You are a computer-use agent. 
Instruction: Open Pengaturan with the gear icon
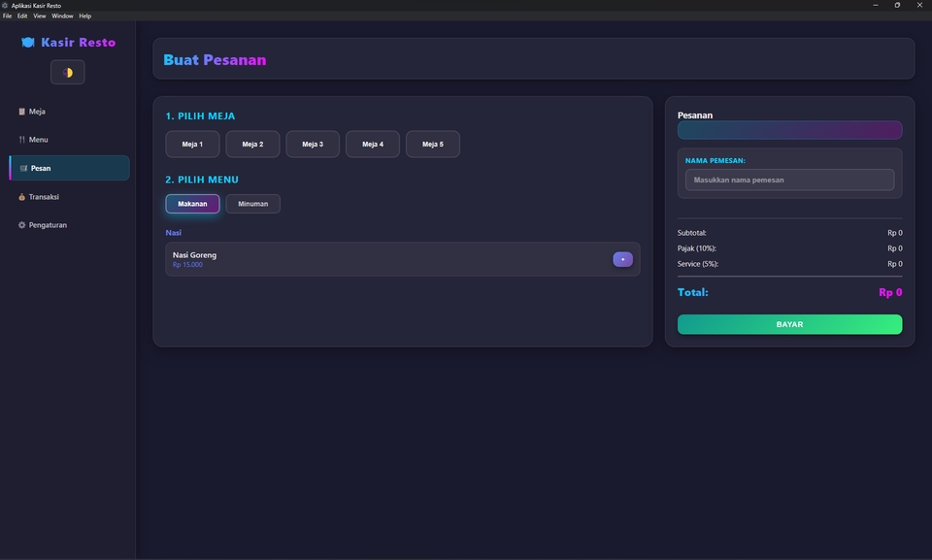click(x=48, y=225)
